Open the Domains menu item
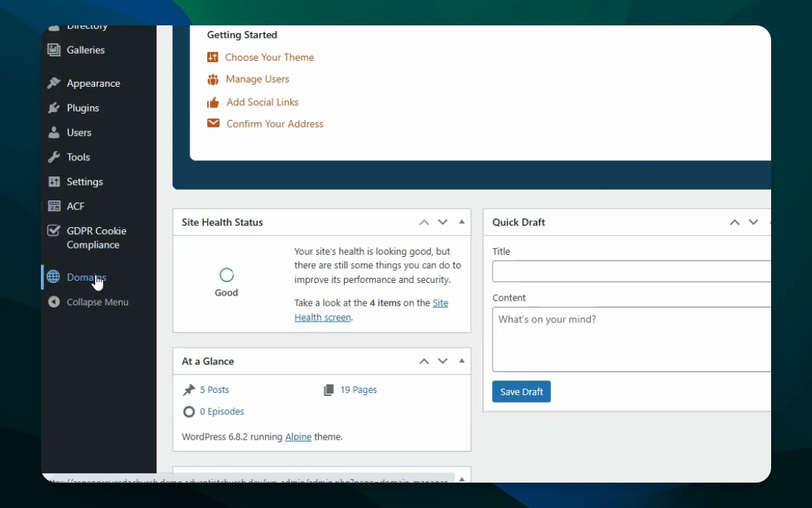Viewport: 812px width, 508px height. pos(87,277)
